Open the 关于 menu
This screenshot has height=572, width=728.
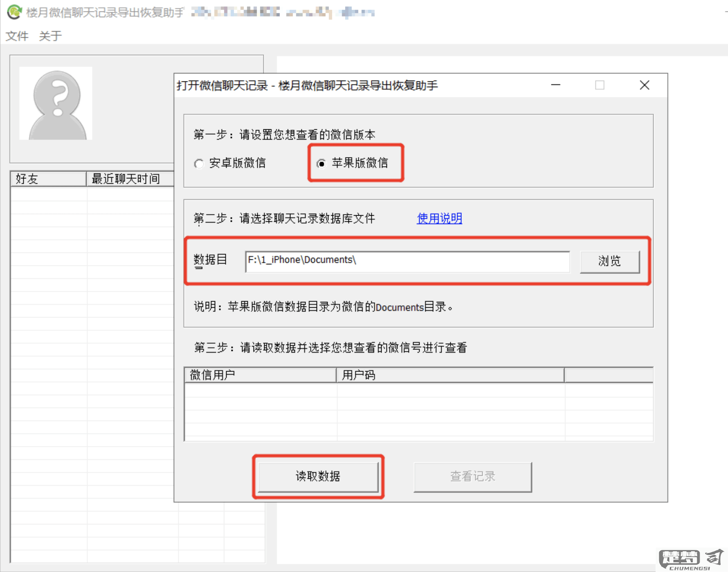click(50, 36)
